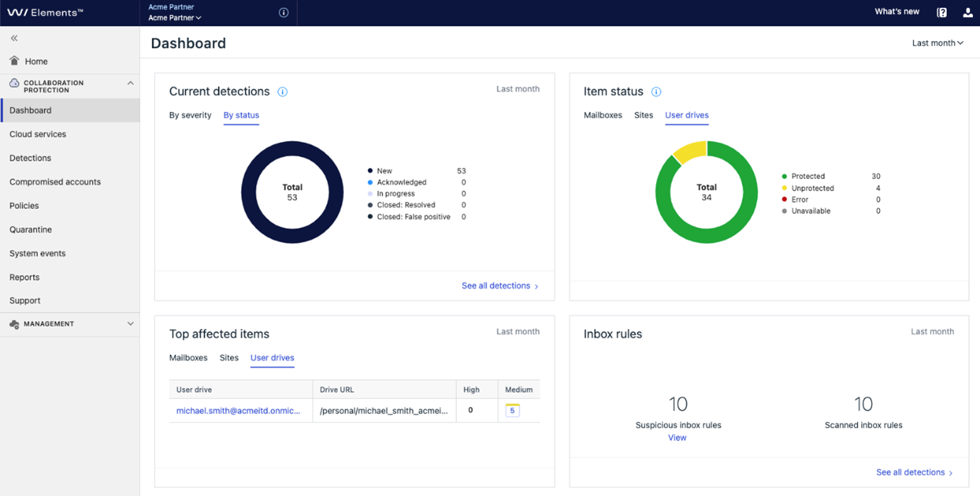
Task: Open the help question mark icon
Action: tap(942, 12)
